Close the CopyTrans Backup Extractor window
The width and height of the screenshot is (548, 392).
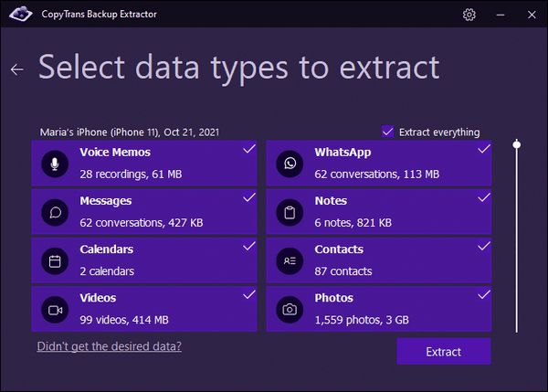[532, 15]
